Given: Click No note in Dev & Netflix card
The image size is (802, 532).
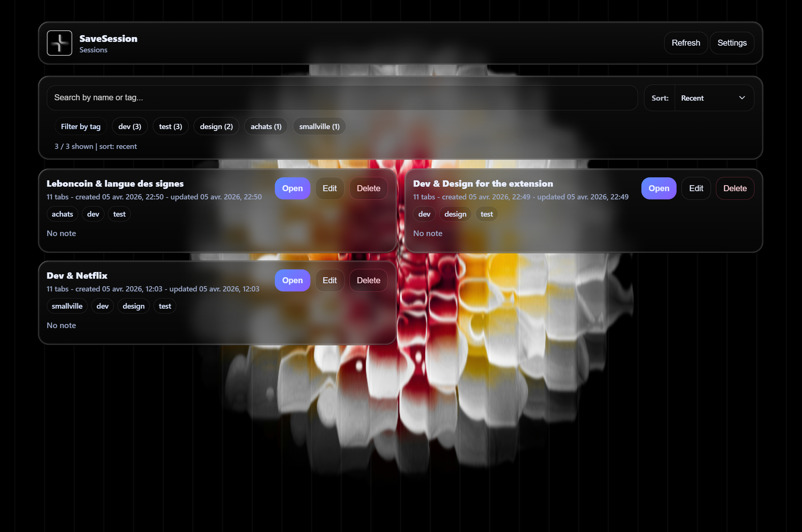Looking at the screenshot, I should 61,325.
